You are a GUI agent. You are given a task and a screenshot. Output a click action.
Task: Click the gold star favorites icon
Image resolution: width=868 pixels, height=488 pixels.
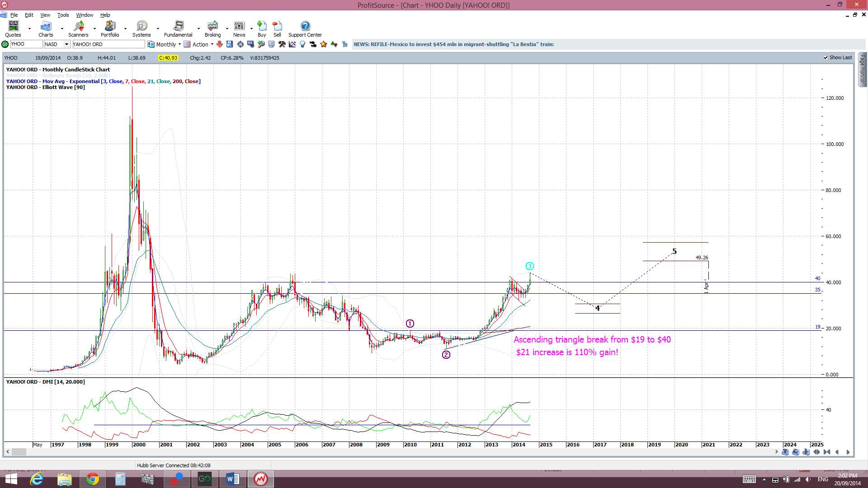tap(323, 44)
